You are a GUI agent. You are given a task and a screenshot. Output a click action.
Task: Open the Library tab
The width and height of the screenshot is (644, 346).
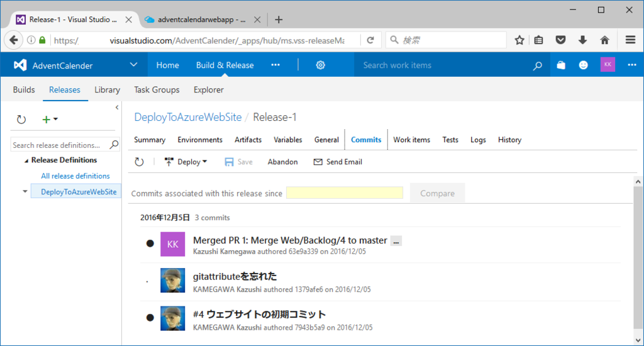(107, 89)
